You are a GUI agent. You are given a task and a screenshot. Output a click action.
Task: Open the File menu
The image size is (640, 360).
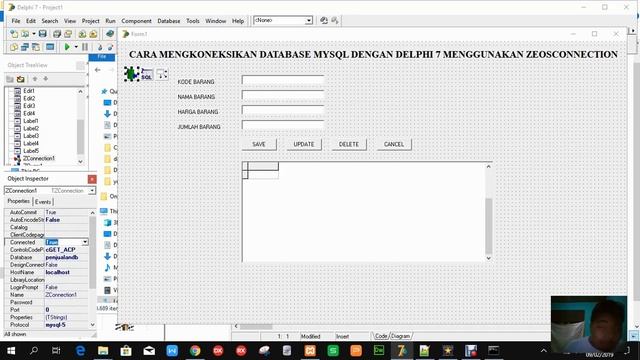click(16, 21)
